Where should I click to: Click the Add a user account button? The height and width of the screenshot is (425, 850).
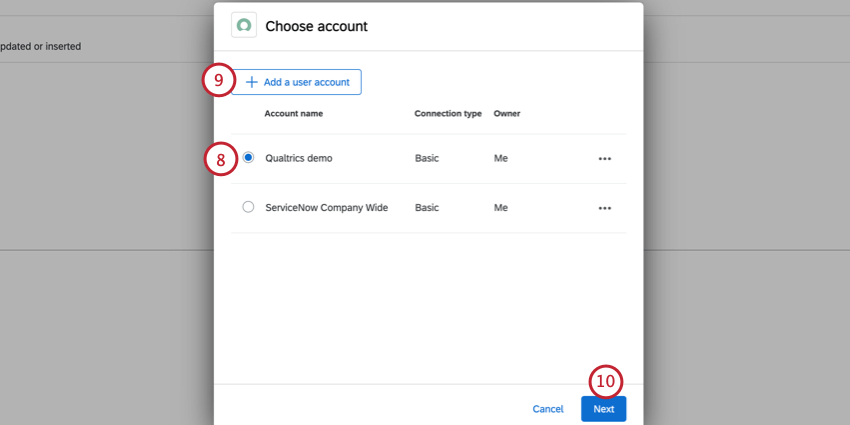pyautogui.click(x=296, y=82)
